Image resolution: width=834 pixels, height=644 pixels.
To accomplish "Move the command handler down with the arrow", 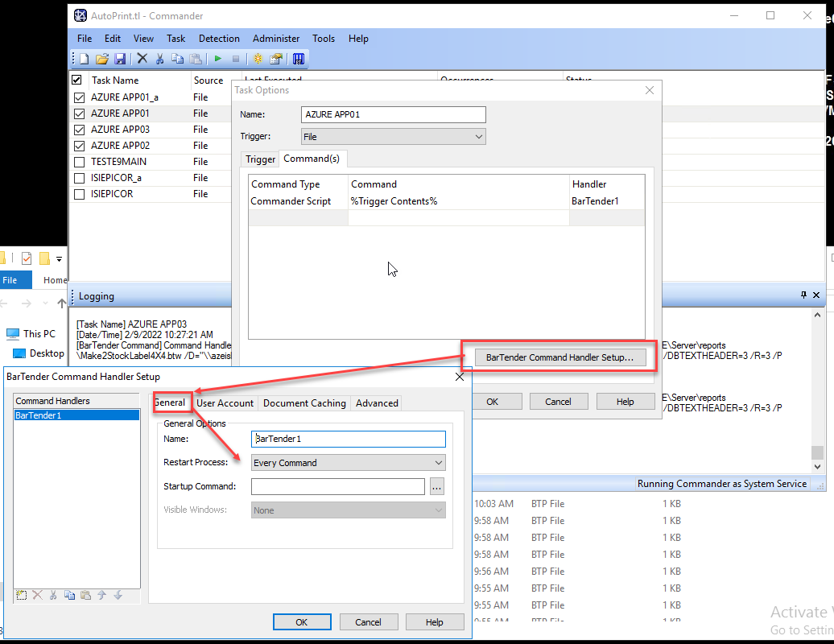I will click(x=118, y=595).
